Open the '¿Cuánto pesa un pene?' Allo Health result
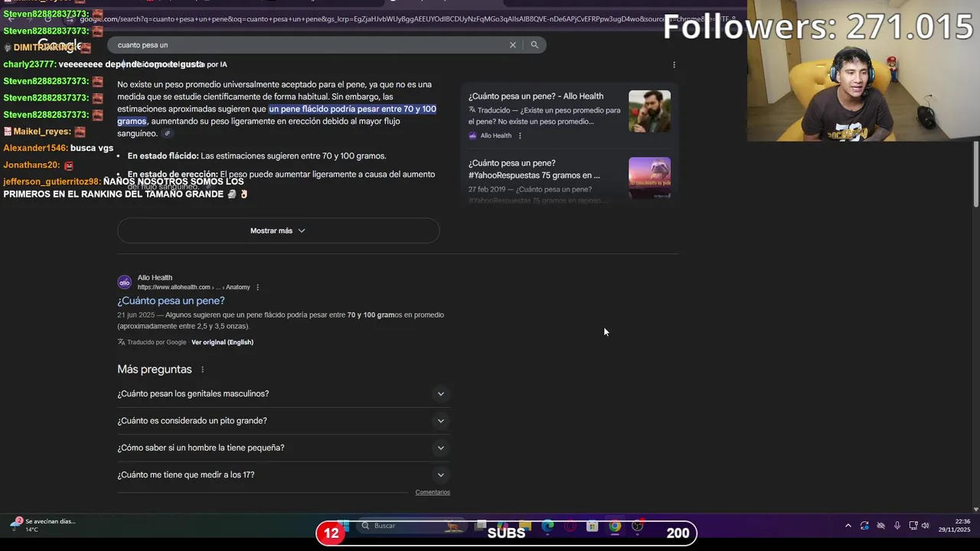This screenshot has width=980, height=551. point(171,301)
